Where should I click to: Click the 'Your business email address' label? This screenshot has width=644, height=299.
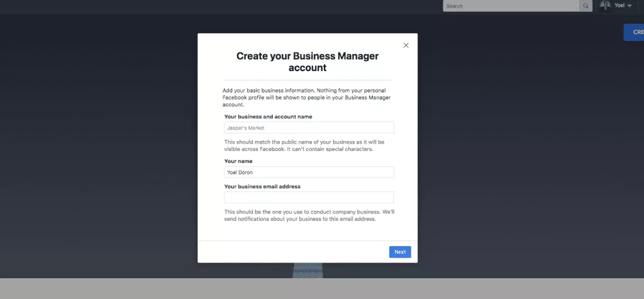coord(262,187)
